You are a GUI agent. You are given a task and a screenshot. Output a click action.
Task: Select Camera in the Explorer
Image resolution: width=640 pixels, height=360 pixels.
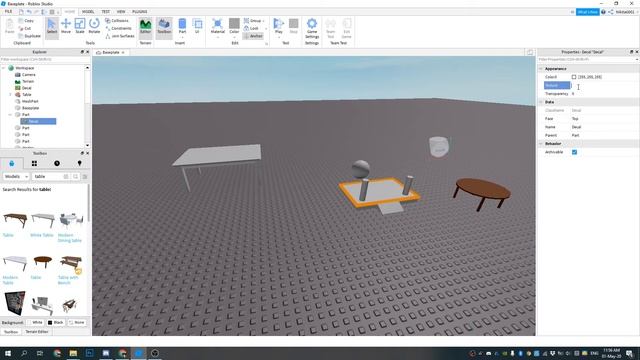(x=29, y=75)
